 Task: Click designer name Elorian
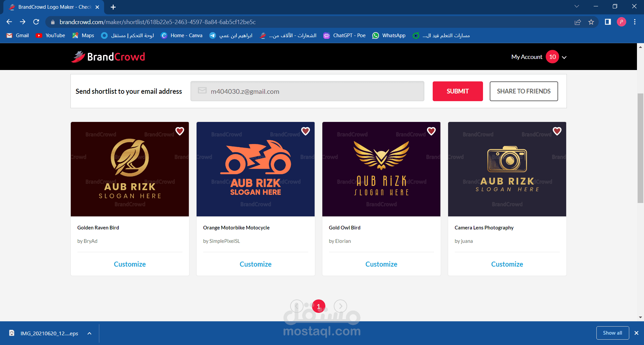click(x=343, y=241)
